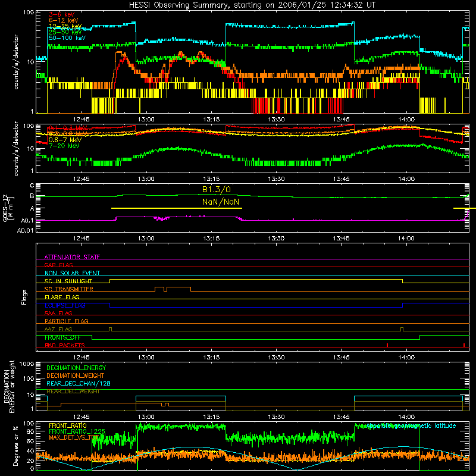Screen dimensions: 476x476
Task: Click the A0.1 tick label on GOES axis
Action: 27,221
